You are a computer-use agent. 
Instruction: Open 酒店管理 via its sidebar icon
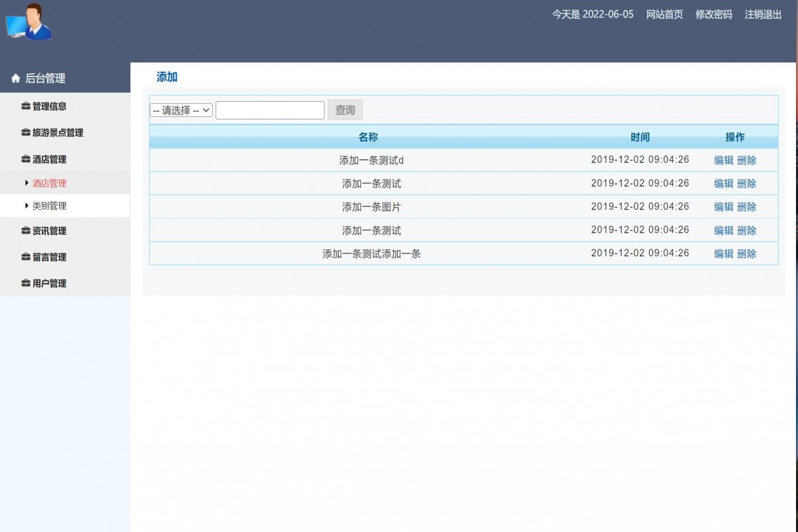tap(25, 159)
